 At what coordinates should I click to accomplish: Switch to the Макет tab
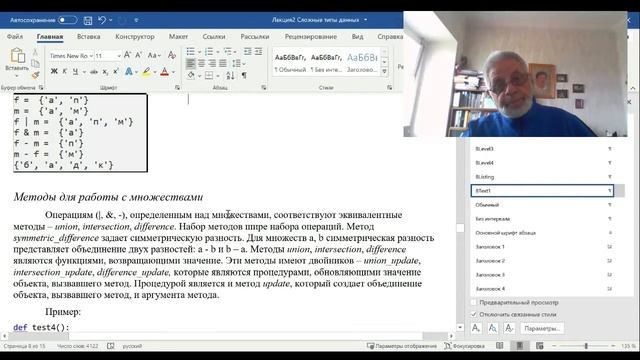178,36
